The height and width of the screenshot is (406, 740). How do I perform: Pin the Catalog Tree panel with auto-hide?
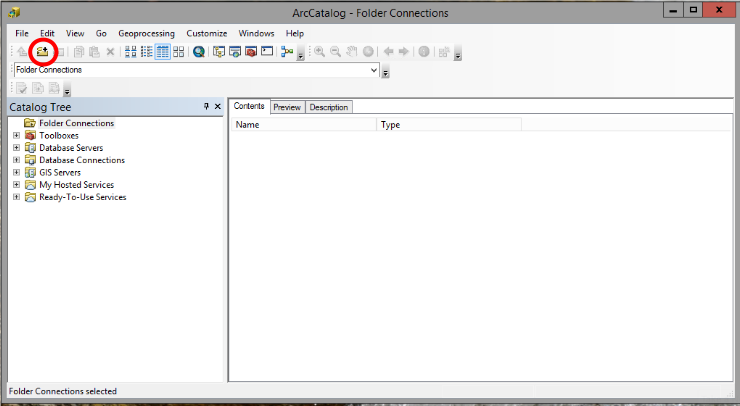pyautogui.click(x=206, y=107)
